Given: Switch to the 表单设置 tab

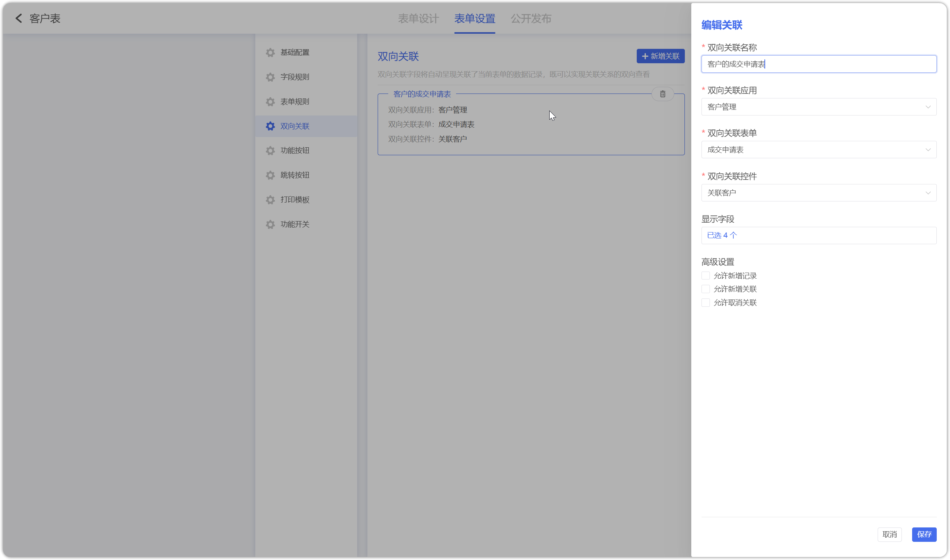Looking at the screenshot, I should 475,18.
